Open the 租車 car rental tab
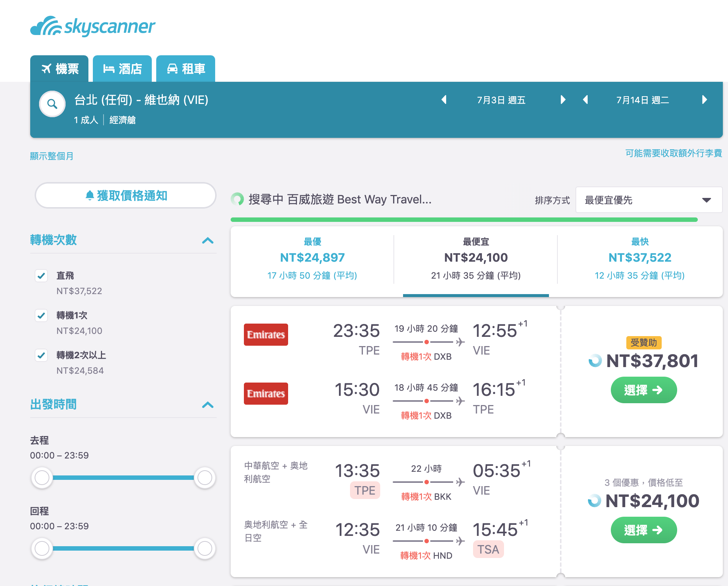728x586 pixels. pyautogui.click(x=186, y=69)
